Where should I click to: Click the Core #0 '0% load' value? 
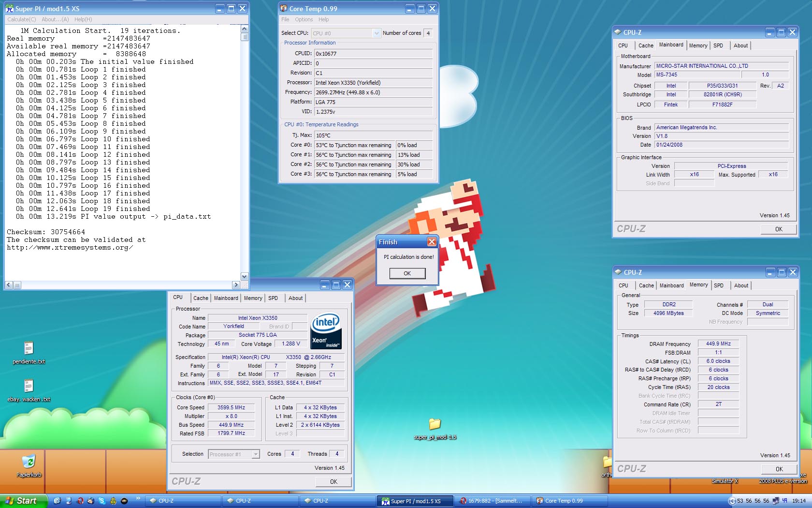coord(414,145)
